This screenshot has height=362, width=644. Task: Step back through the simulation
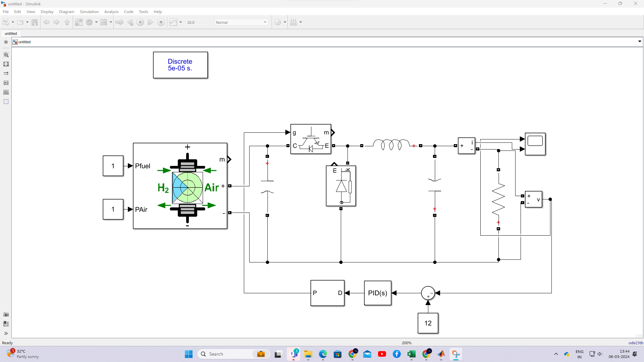point(130,22)
